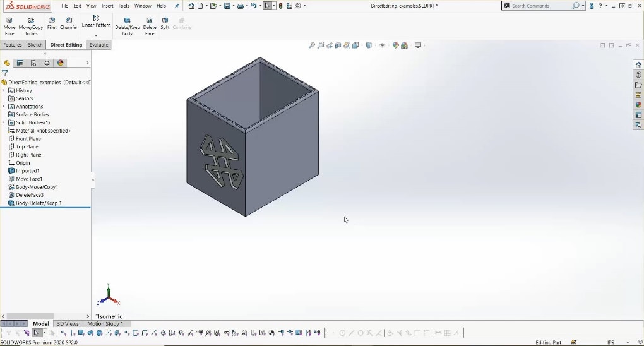The width and height of the screenshot is (644, 346).
Task: Switch to the Evaluate tab
Action: 98,45
